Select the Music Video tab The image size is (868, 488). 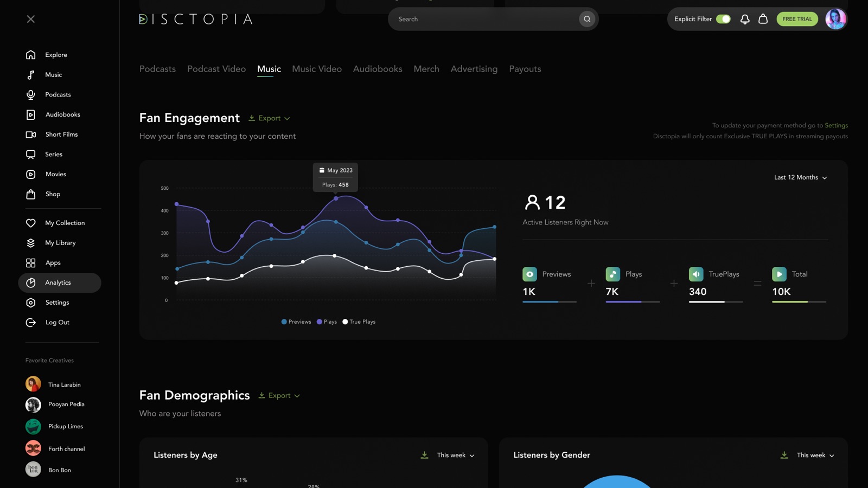pos(317,69)
